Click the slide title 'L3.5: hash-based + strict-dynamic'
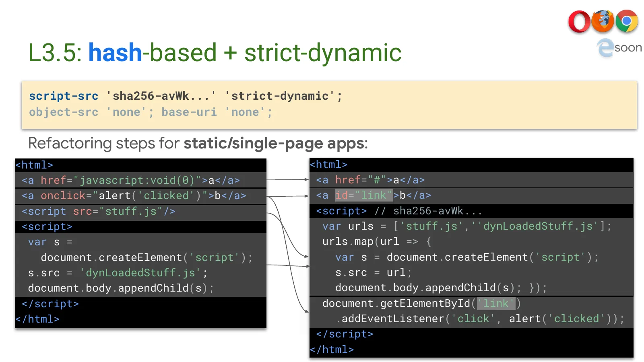 (x=215, y=53)
